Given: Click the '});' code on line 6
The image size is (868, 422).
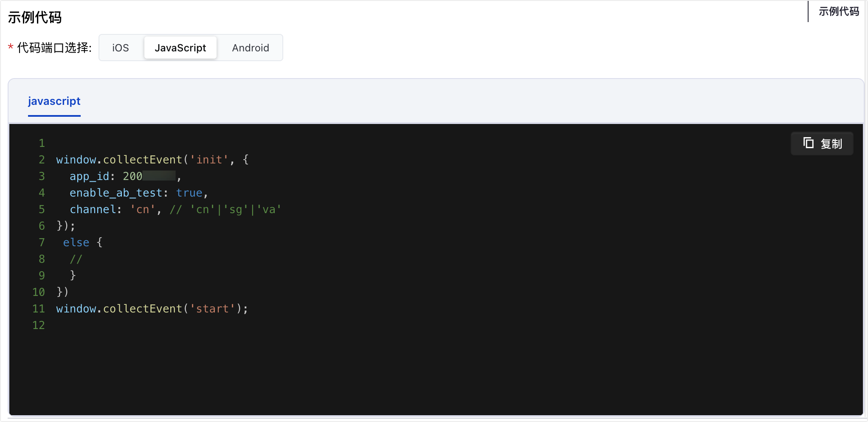Looking at the screenshot, I should click(x=66, y=226).
